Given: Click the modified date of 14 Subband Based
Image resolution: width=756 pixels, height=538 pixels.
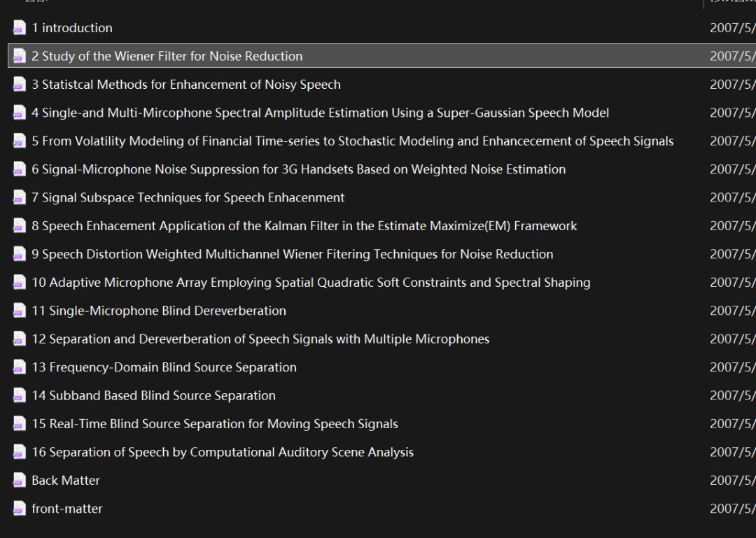Looking at the screenshot, I should click(x=733, y=395).
